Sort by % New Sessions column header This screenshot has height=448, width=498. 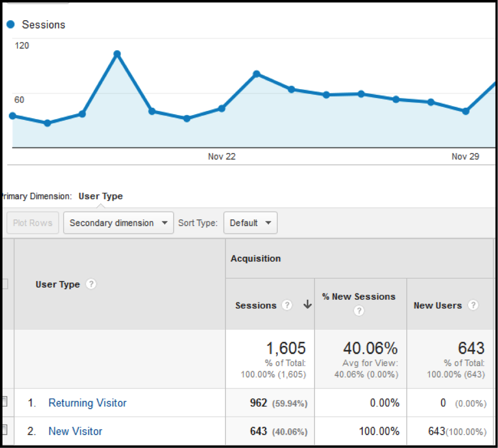[359, 297]
